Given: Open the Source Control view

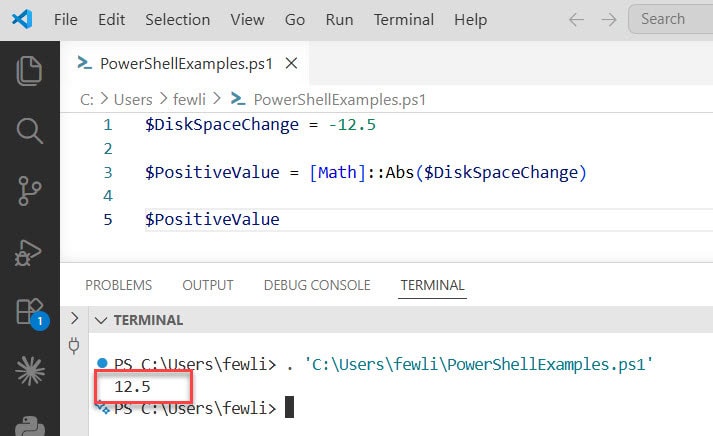Looking at the screenshot, I should 30,191.
